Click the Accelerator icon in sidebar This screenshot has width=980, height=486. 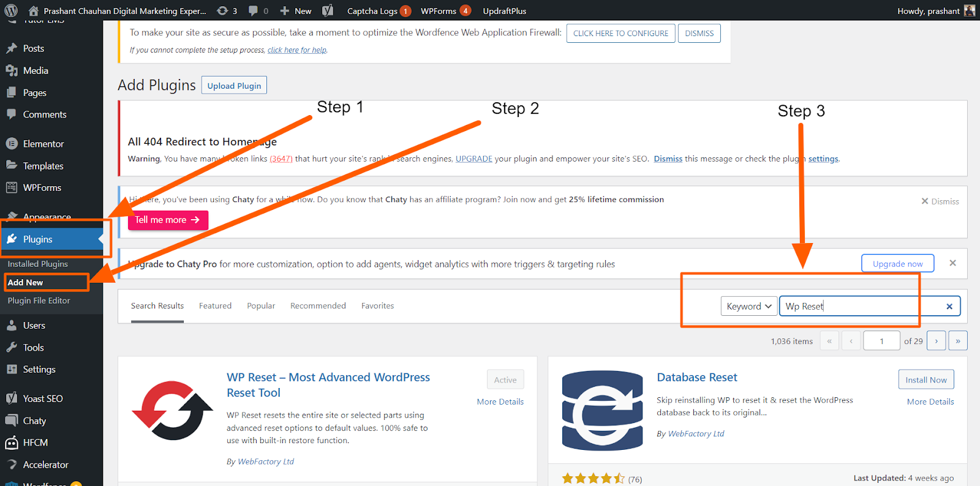(12, 465)
